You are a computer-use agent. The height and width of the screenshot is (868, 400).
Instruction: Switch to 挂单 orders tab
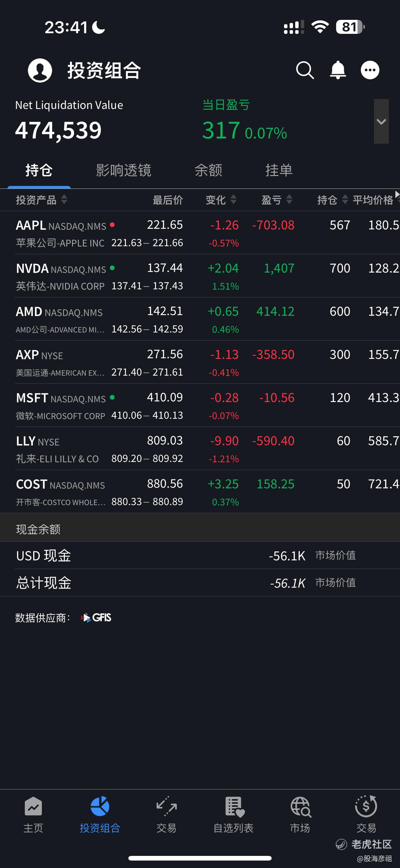coord(279,170)
